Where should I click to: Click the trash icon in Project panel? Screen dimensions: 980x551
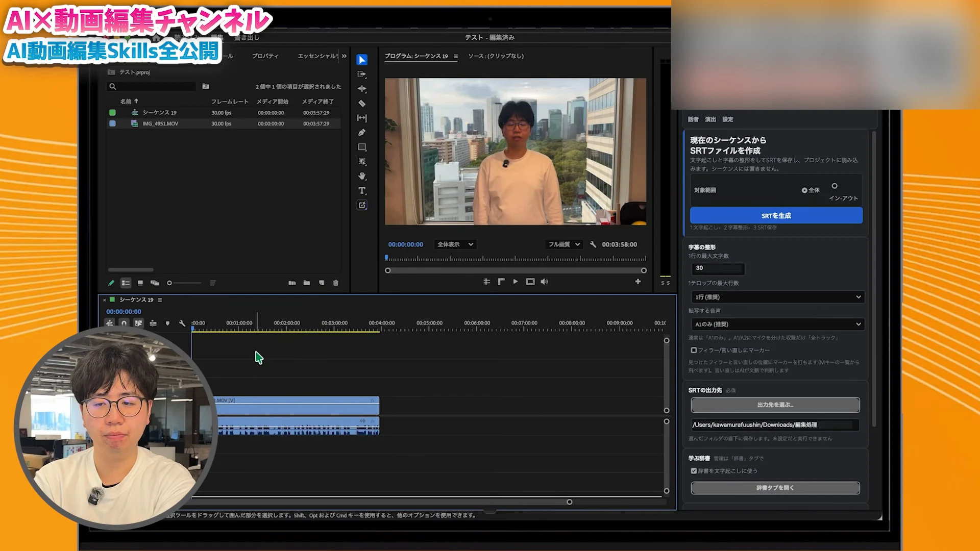(x=336, y=283)
